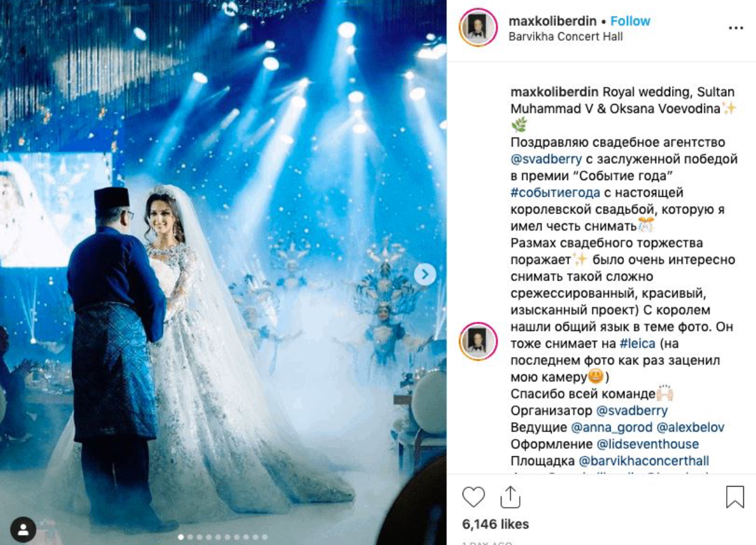Open Barvikha Concert Hall location
The height and width of the screenshot is (545, 756).
[x=565, y=36]
